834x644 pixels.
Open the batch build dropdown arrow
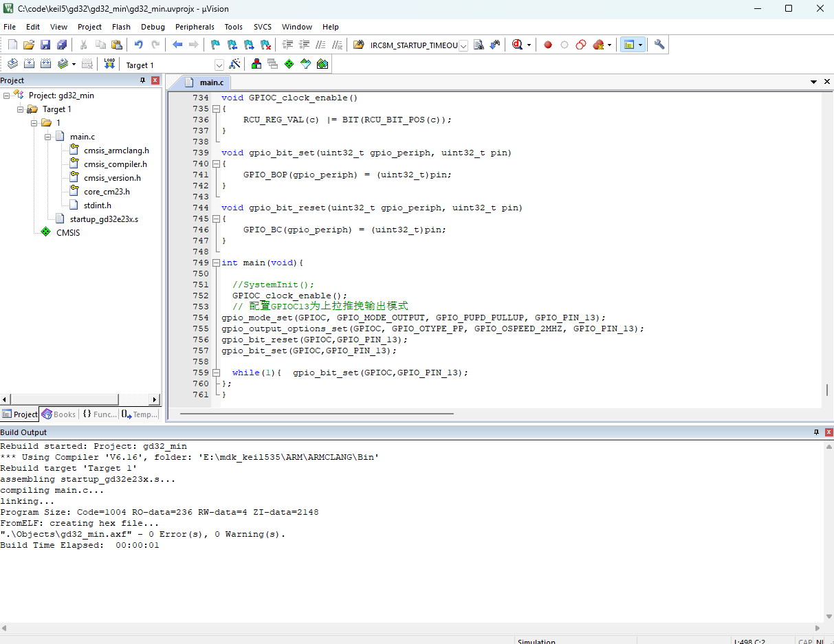pos(74,64)
